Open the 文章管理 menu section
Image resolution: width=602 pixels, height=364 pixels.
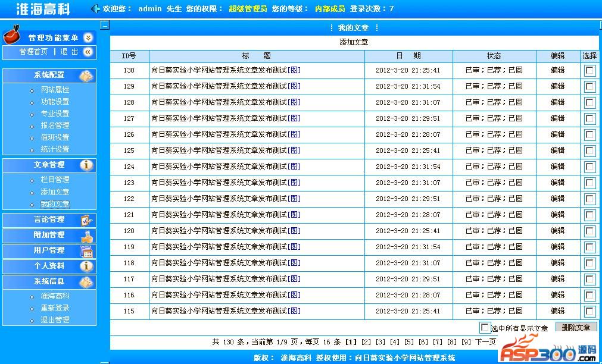coord(49,165)
